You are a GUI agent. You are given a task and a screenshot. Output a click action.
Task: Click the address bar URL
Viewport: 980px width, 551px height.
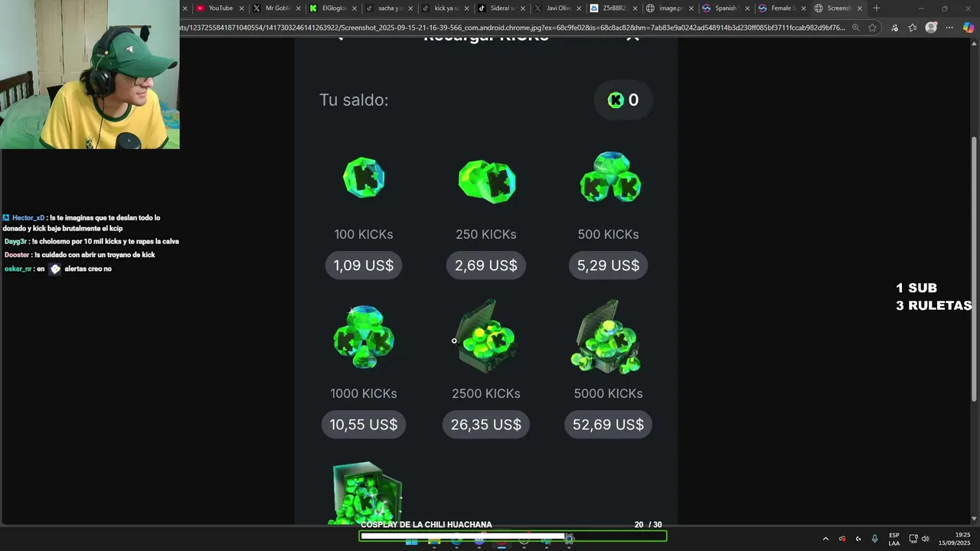[x=513, y=28]
